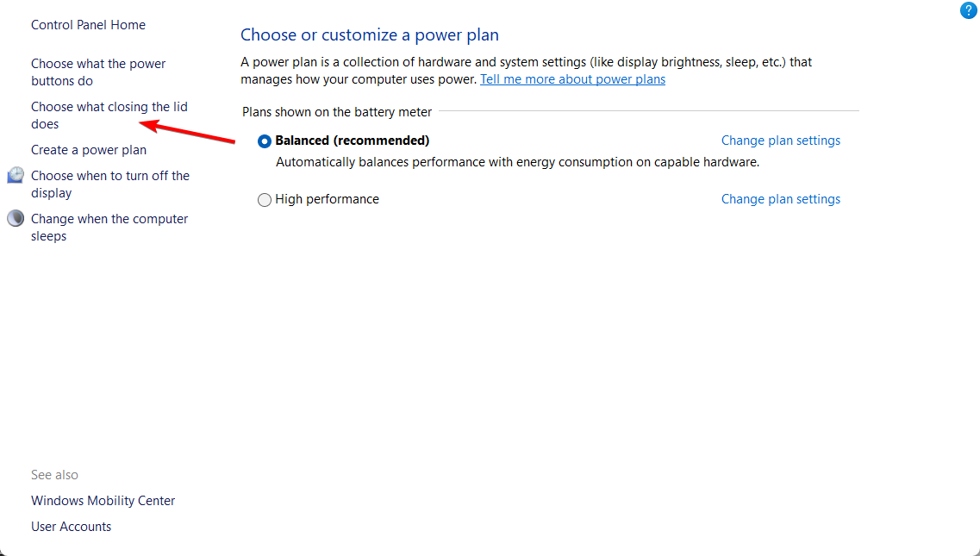Open help with the question mark icon
Screen dimensions: 980x556
pos(969,10)
